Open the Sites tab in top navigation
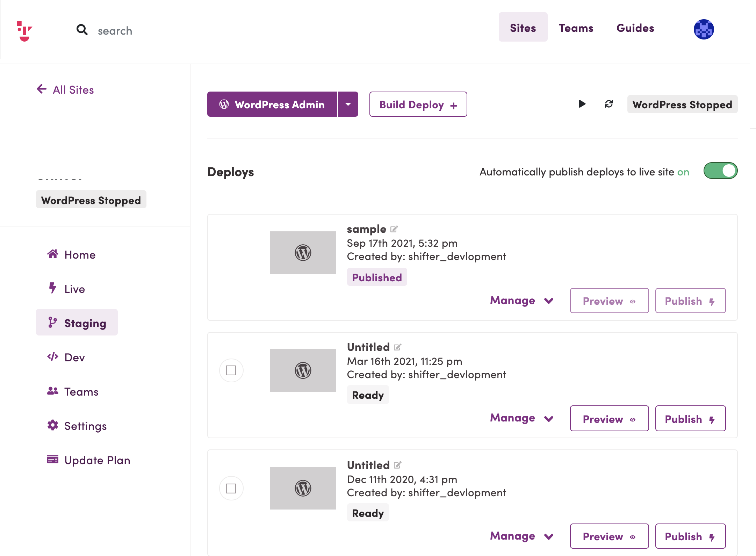The height and width of the screenshot is (556, 756). pos(523,28)
